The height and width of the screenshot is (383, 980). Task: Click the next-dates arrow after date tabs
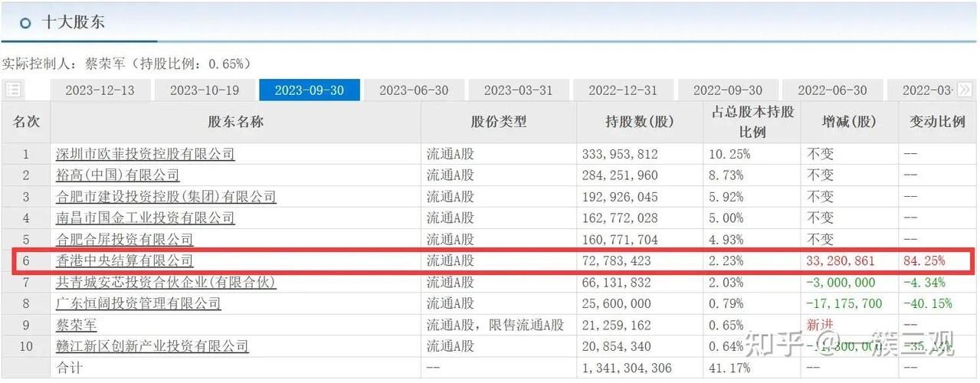click(x=965, y=90)
